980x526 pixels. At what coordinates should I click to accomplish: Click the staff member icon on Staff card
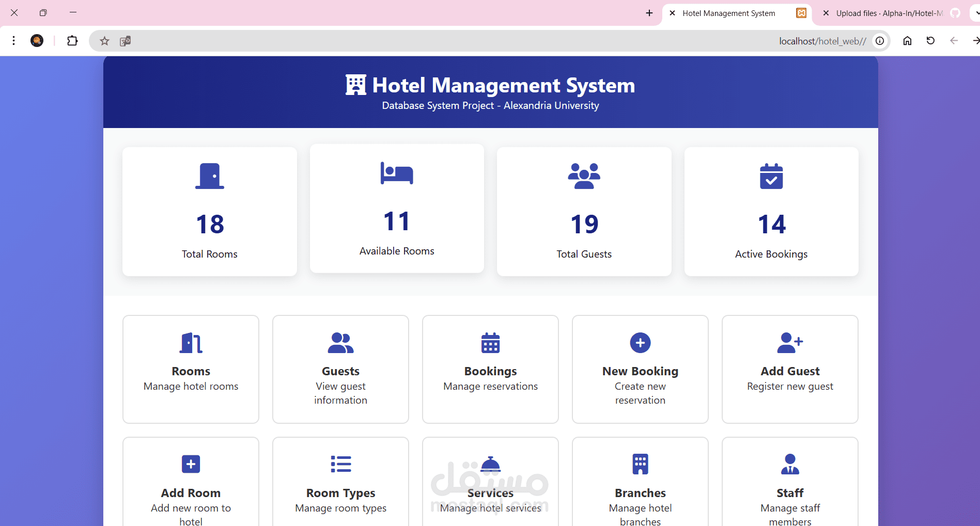[x=789, y=464]
